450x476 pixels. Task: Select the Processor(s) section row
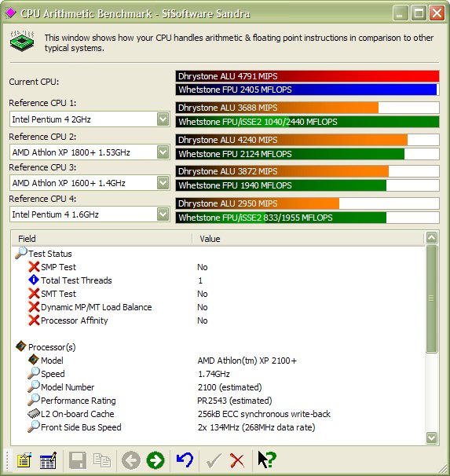[52, 347]
